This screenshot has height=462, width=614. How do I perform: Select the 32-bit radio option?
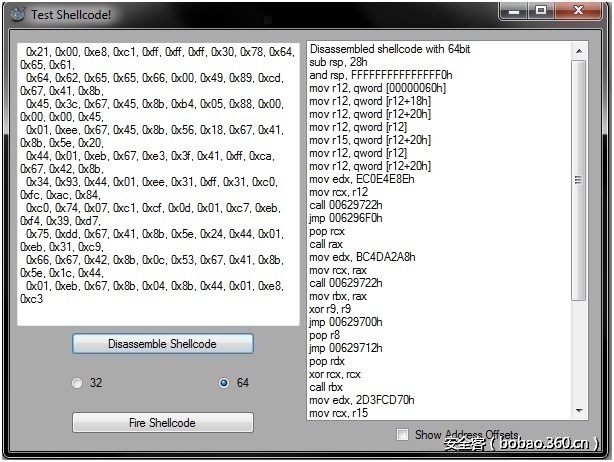coord(77,383)
